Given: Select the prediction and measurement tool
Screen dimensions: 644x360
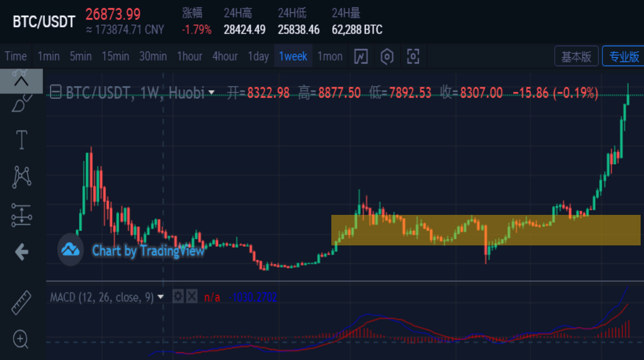Looking at the screenshot, I should tap(21, 214).
